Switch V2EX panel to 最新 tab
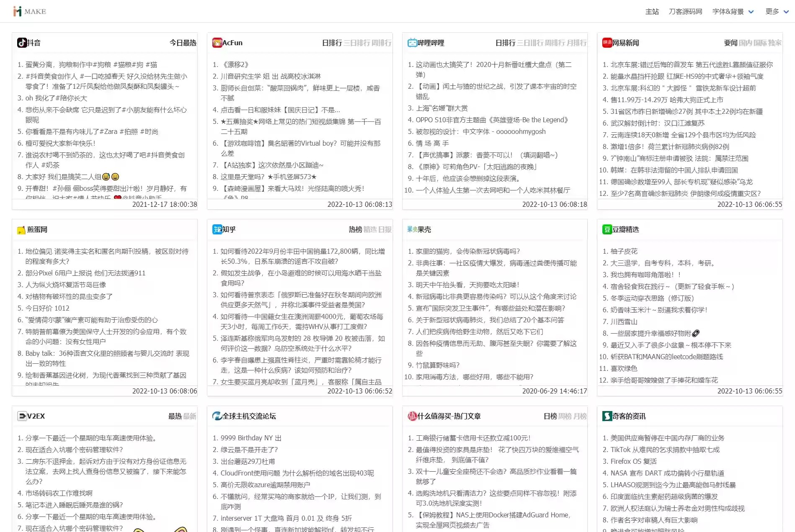The height and width of the screenshot is (532, 795). (188, 416)
